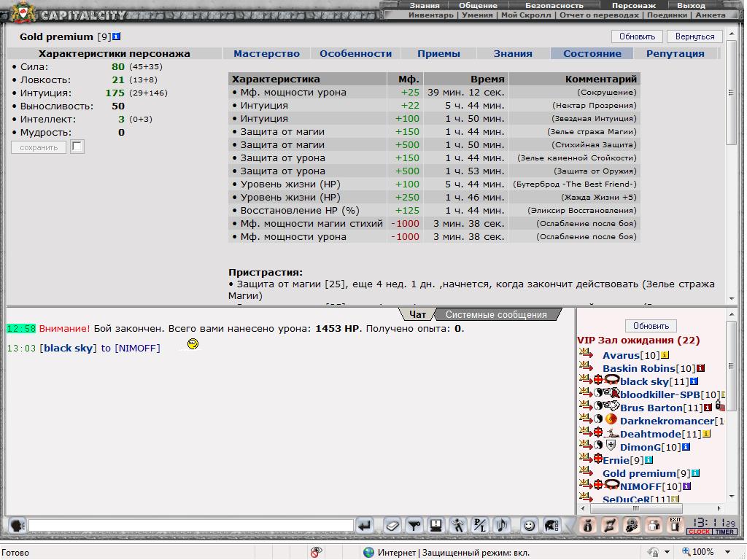Screen dimensions: 747x560
Task: Click black sky name in chat message
Action: (68, 348)
